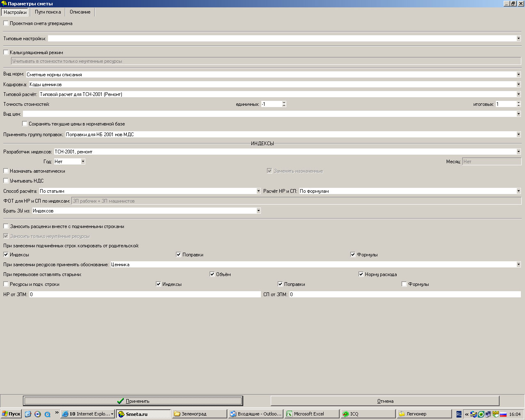Tick the Учитывать НДС checkbox
This screenshot has width=525, height=420.
tap(6, 181)
